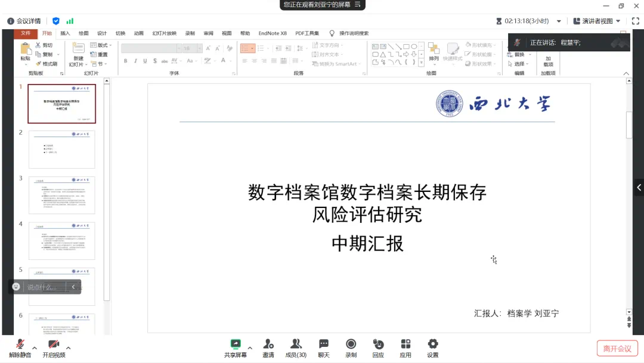Screen dimensions: 644x363
Task: Click the 邀请 invite icon
Action: 268,345
